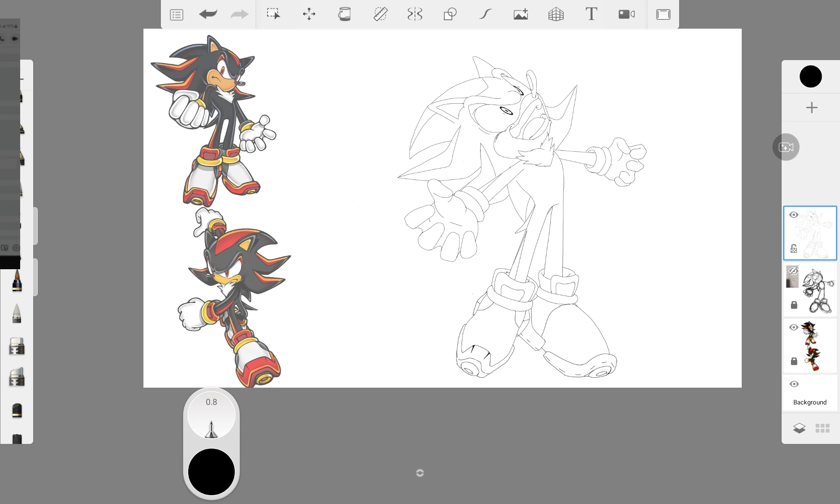Select the symmetry tool
Screen dimensions: 840x504
(x=415, y=14)
